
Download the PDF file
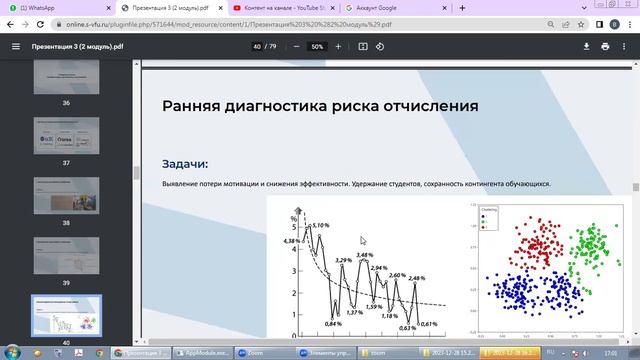coord(587,47)
